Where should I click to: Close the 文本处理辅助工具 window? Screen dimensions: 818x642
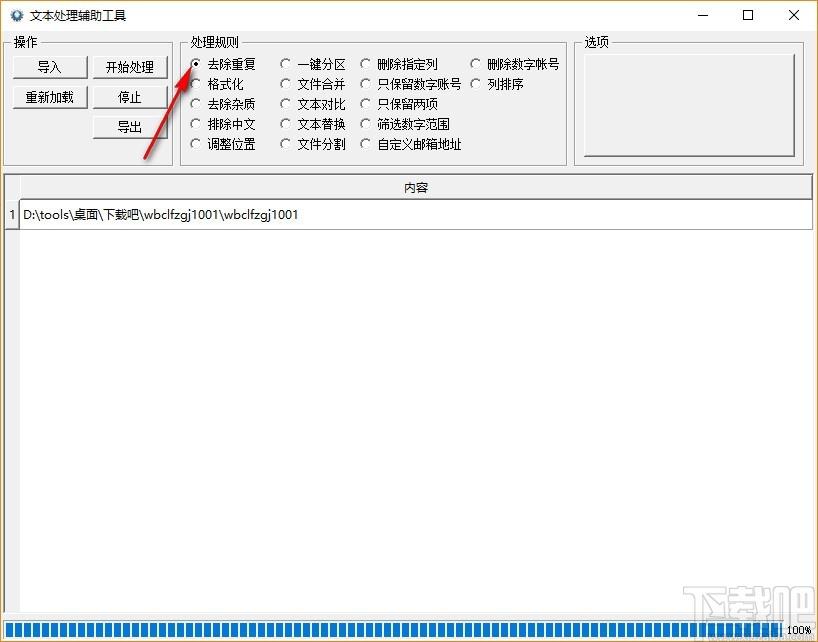(794, 15)
